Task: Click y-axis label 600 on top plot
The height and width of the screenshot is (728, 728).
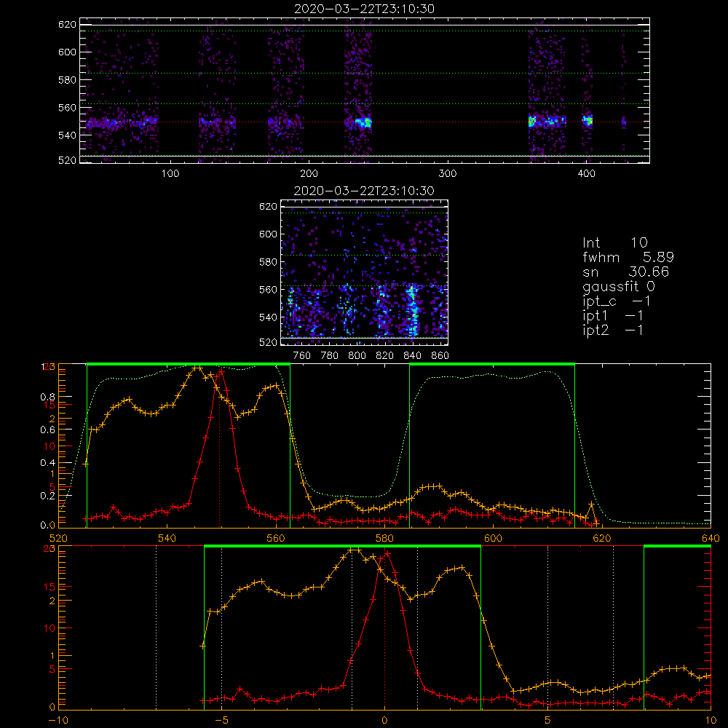Action: (67, 52)
